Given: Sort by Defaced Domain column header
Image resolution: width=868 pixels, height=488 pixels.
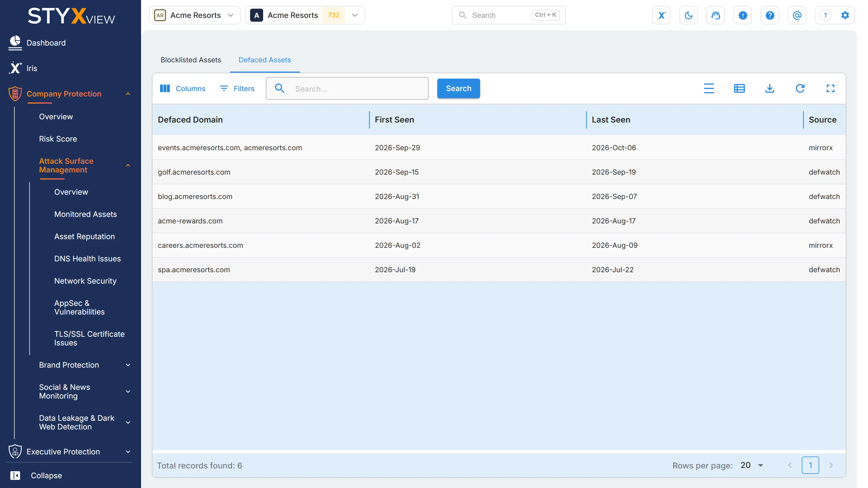Looking at the screenshot, I should coord(190,120).
